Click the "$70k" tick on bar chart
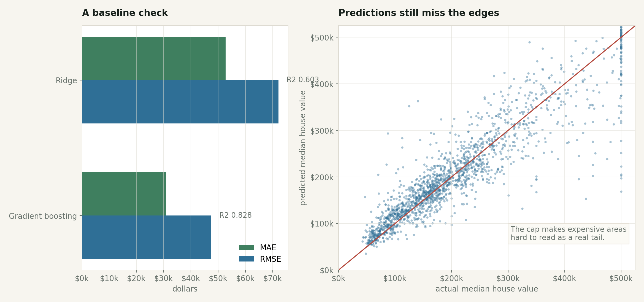644x302 pixels. (x=272, y=278)
